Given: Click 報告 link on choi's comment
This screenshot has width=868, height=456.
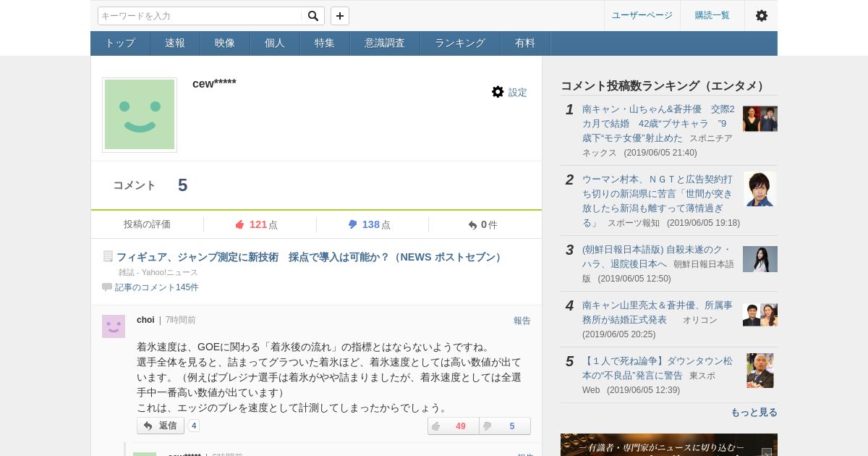Looking at the screenshot, I should pos(522,321).
